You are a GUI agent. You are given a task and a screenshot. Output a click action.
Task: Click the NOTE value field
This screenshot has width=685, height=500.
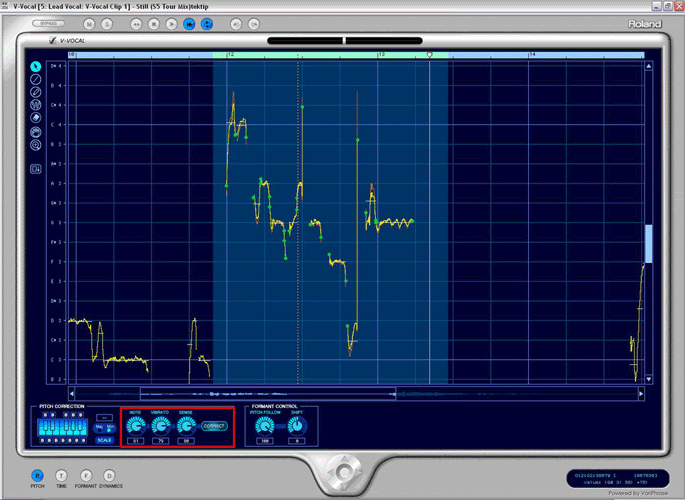pyautogui.click(x=136, y=441)
